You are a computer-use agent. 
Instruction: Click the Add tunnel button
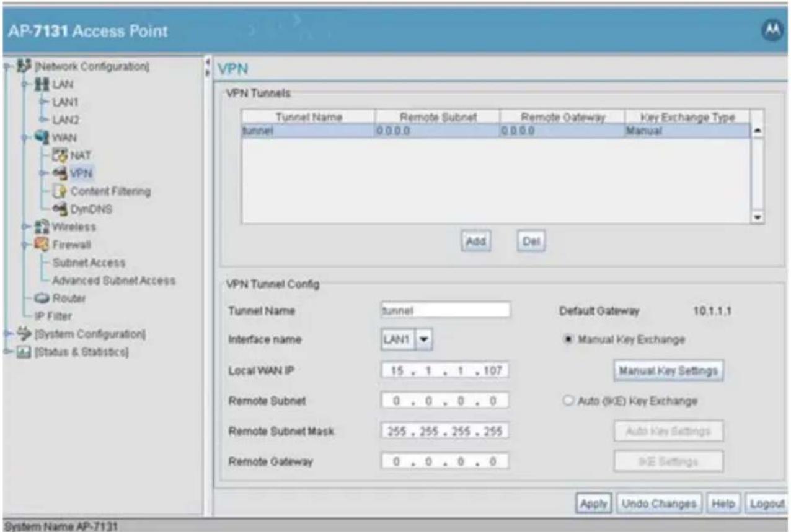tap(476, 242)
